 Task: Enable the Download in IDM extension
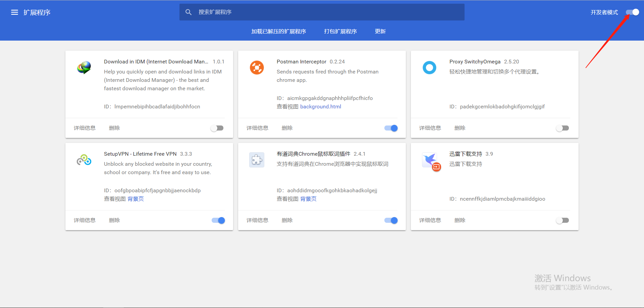pyautogui.click(x=217, y=128)
